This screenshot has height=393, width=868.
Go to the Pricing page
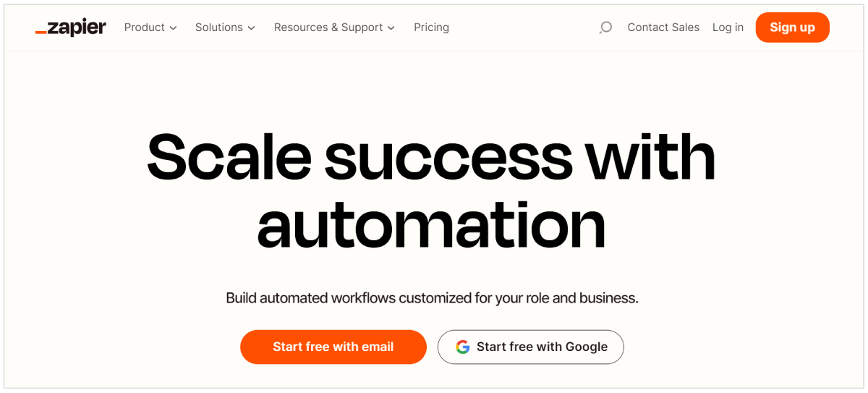431,28
